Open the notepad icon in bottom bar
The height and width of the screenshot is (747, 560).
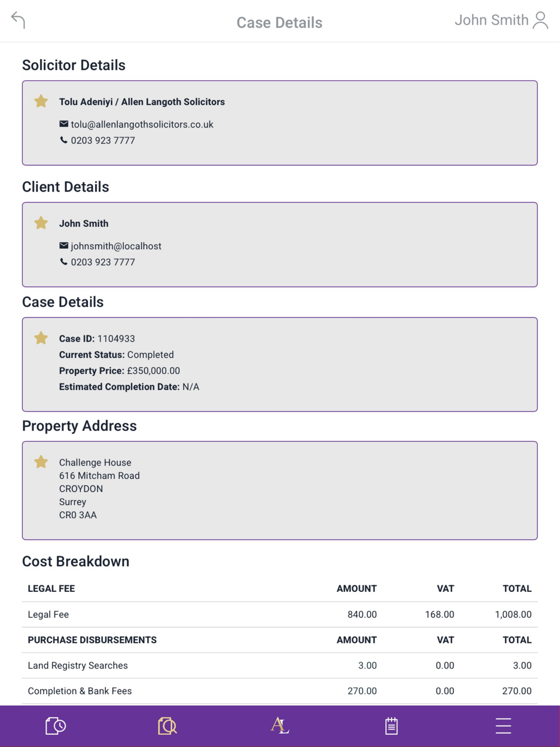pyautogui.click(x=391, y=726)
